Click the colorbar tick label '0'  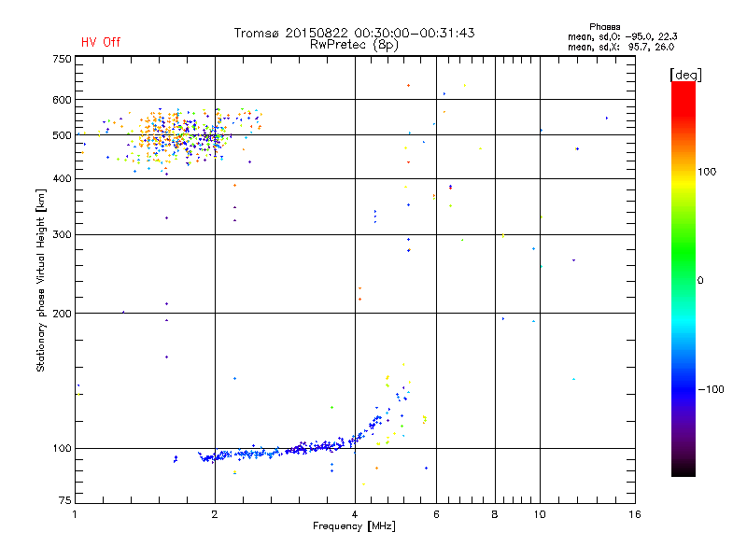[x=700, y=281]
